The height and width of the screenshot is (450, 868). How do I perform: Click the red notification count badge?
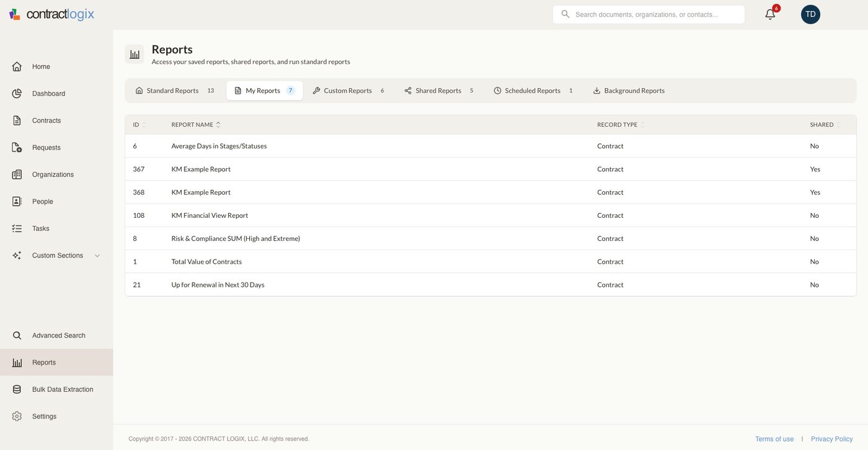click(776, 8)
